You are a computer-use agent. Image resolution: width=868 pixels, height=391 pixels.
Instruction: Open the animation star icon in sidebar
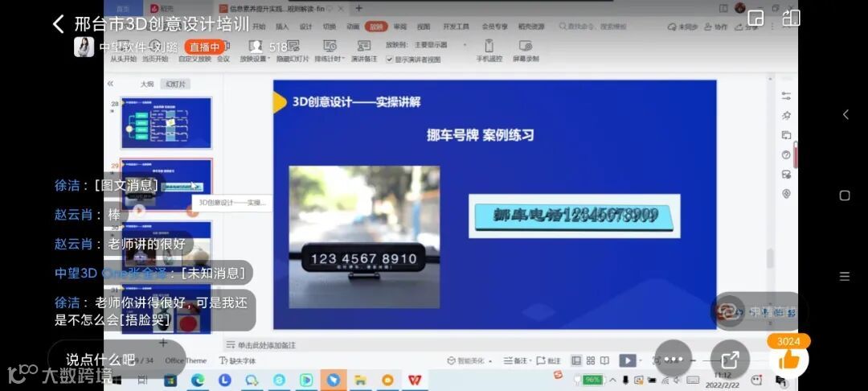pyautogui.click(x=786, y=116)
